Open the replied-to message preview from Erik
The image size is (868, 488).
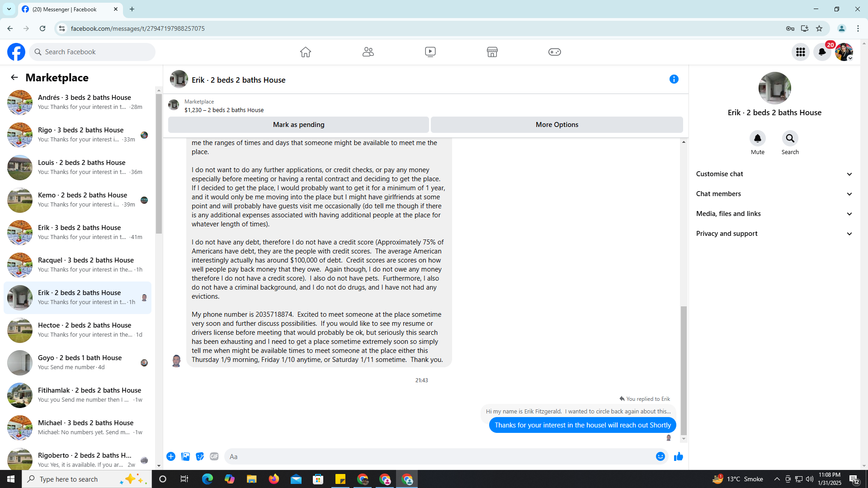click(x=578, y=411)
